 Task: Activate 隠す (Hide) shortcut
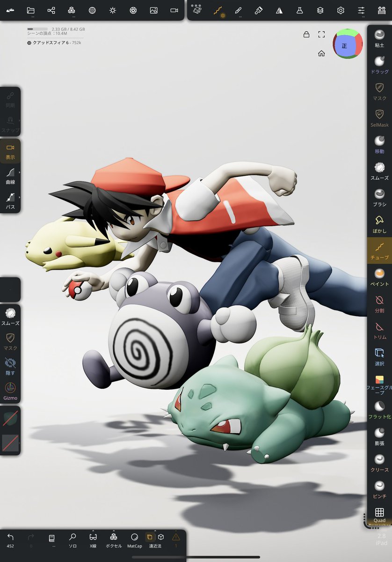[x=10, y=366]
